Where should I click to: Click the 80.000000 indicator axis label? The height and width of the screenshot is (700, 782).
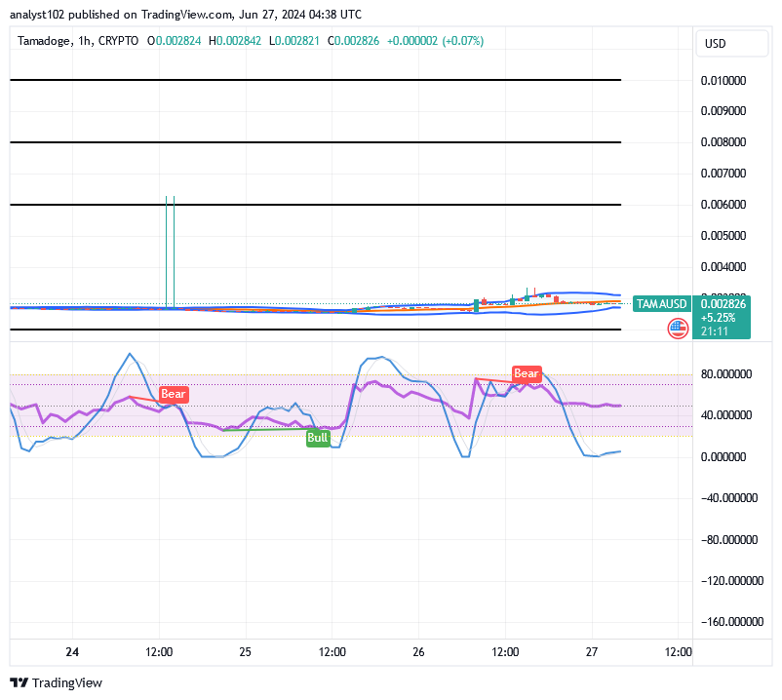pyautogui.click(x=726, y=374)
